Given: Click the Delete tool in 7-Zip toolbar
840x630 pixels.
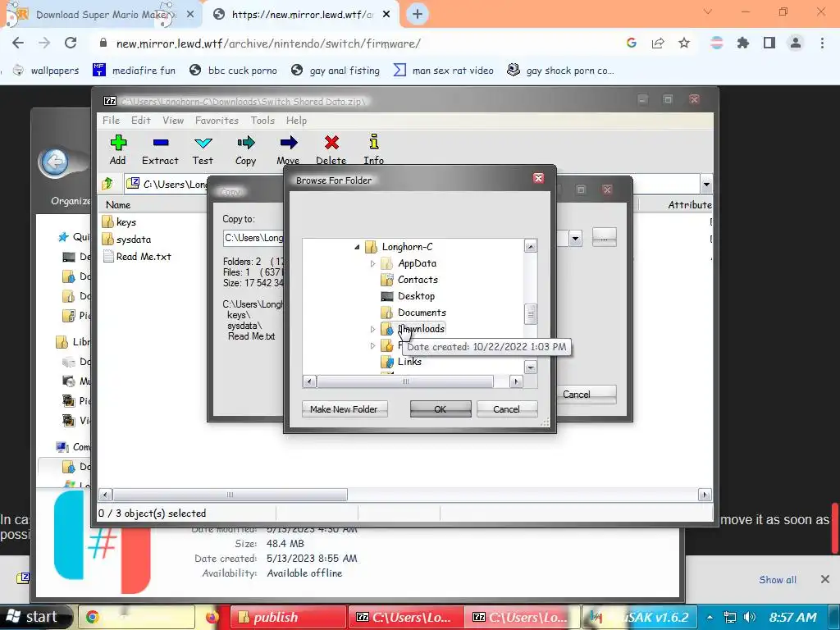Looking at the screenshot, I should click(x=331, y=150).
